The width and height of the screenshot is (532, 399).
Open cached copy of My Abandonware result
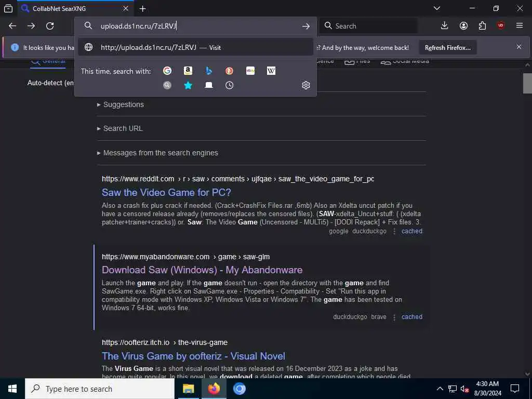tap(412, 316)
